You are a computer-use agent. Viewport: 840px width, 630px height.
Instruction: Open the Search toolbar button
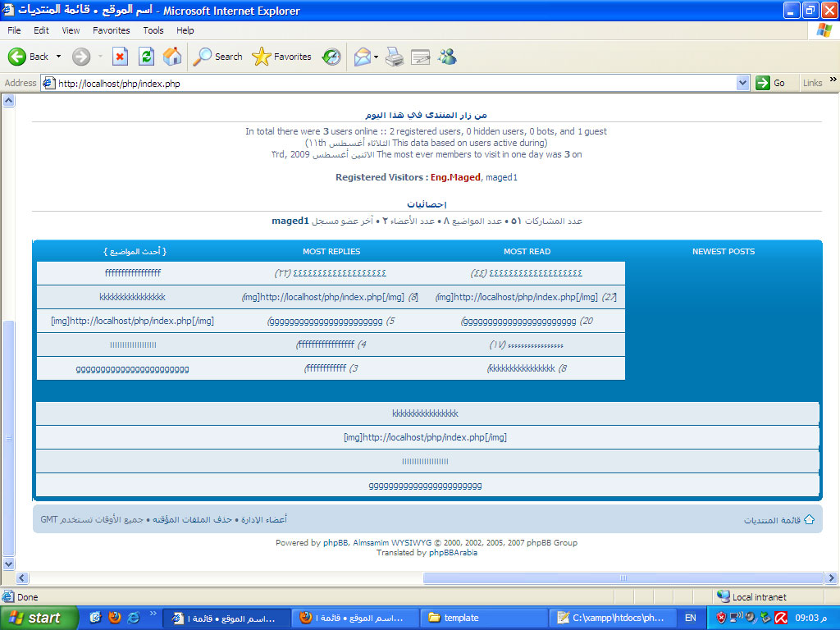pyautogui.click(x=217, y=57)
